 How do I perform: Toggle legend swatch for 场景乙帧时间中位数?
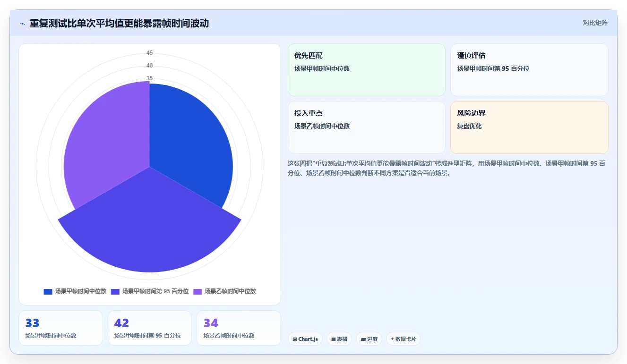(198, 292)
